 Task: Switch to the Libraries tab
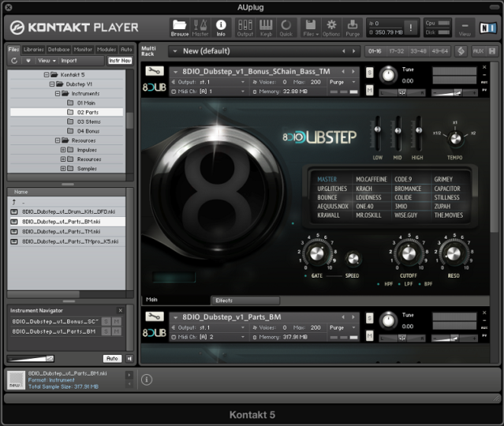tap(33, 50)
